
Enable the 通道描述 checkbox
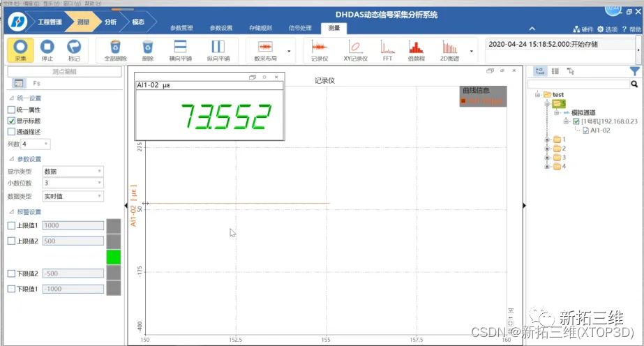(11, 132)
